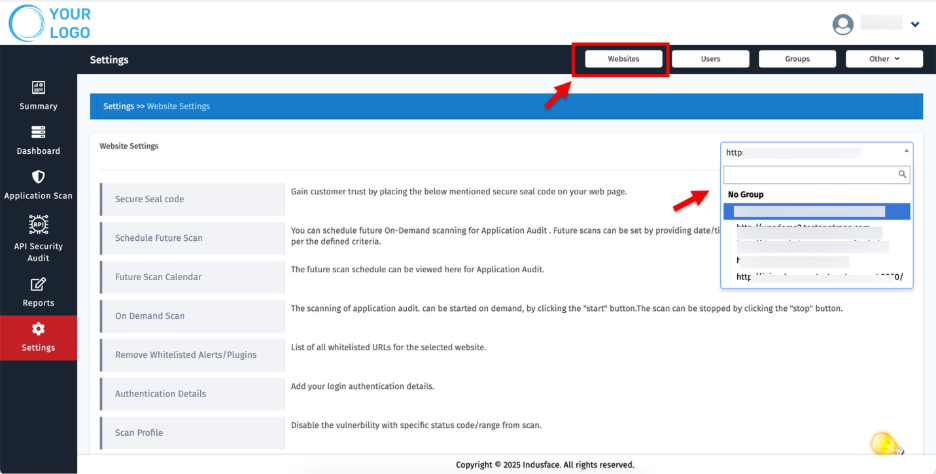Select the Settings gear icon in sidebar

point(38,329)
